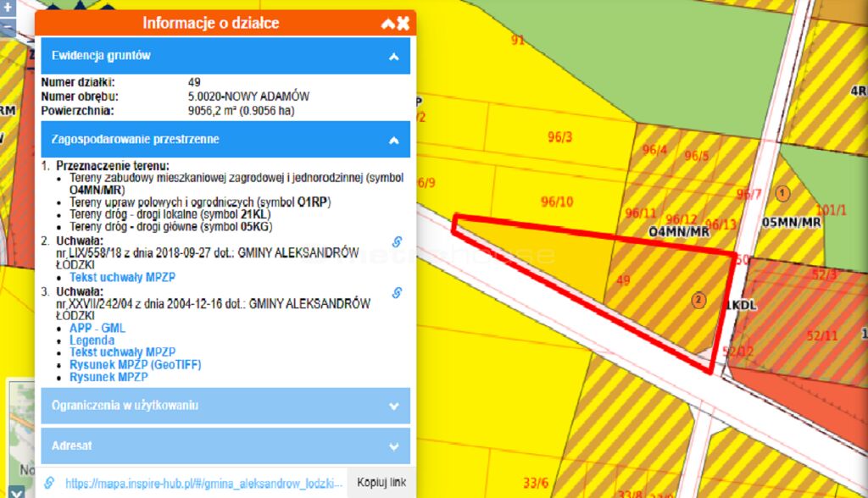Click the mapa.inspire-hub.pl URL field
Viewport: 868px width, 498px height.
point(203,483)
